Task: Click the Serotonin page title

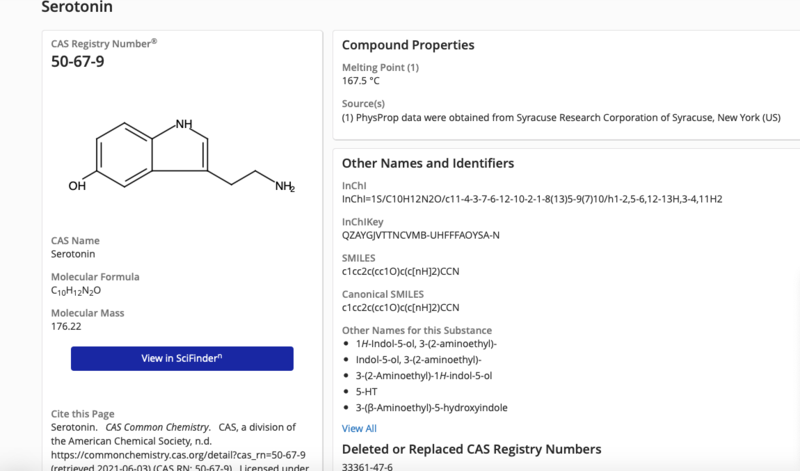Action: coord(77,7)
